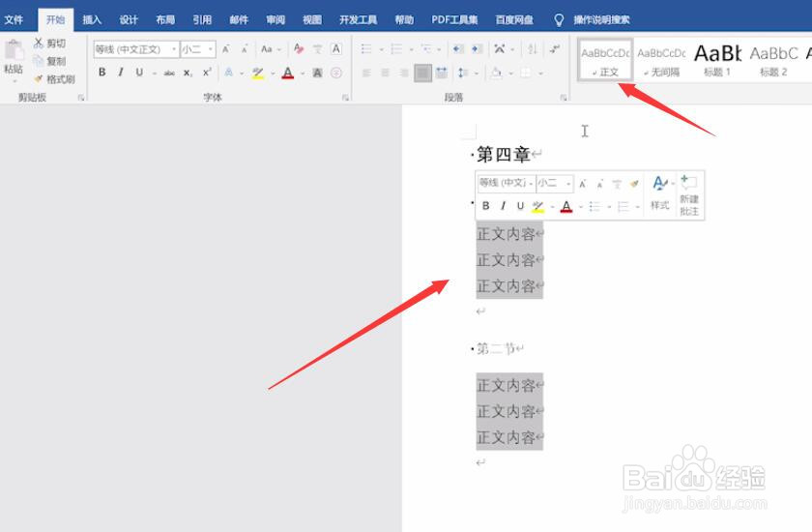Click the heading 第四章 in document
Viewport: 812px width, 532px height.
(504, 155)
